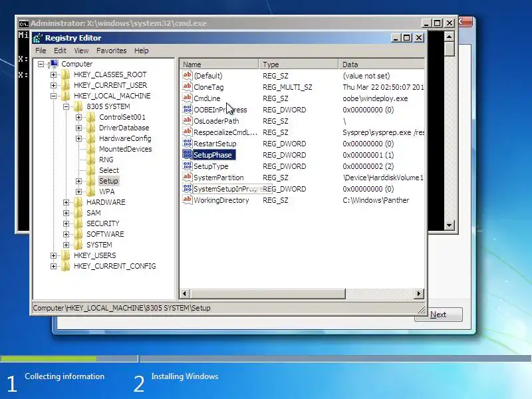Click the HKEY_CLASSES_ROOT folder icon
The width and height of the screenshot is (532, 399).
(x=66, y=74)
